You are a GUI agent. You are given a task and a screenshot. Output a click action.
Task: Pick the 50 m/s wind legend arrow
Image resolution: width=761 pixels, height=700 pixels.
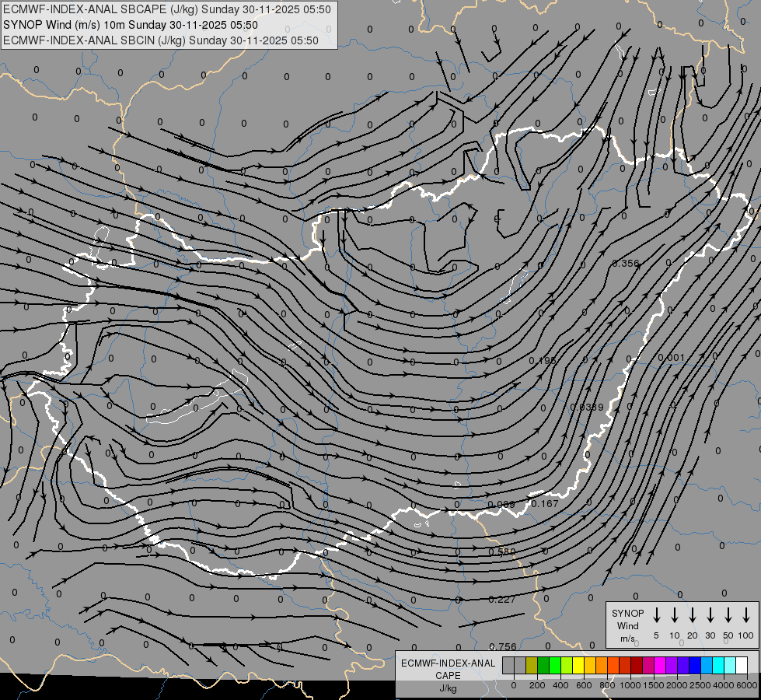[728, 615]
